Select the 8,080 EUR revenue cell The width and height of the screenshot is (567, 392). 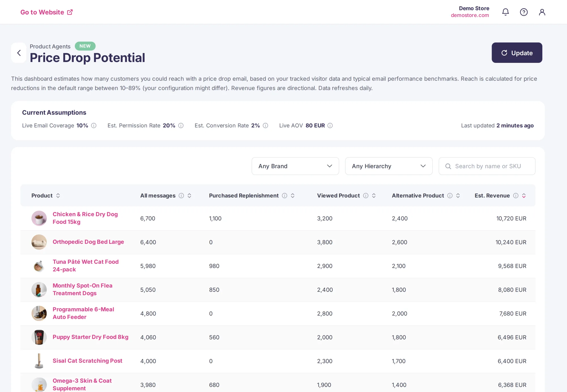[x=512, y=290]
